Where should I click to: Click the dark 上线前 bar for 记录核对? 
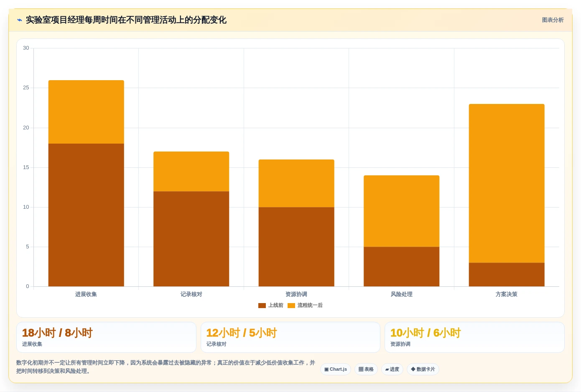[x=191, y=239]
